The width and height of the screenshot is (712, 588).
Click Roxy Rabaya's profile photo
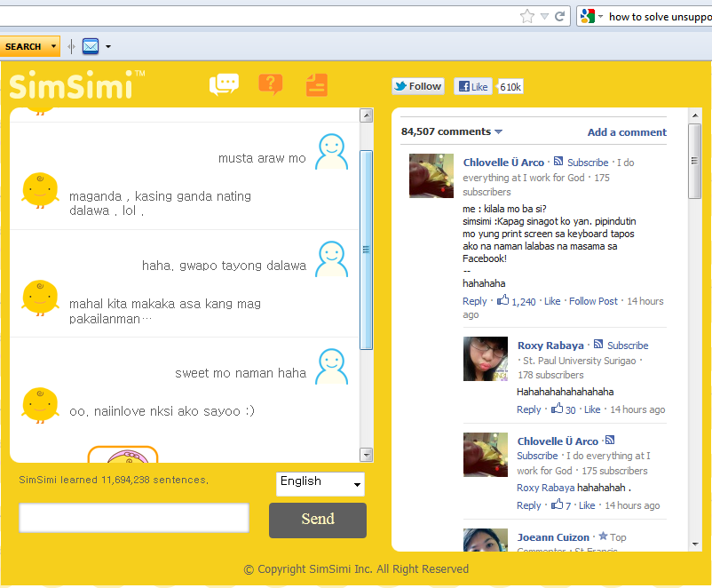tap(486, 359)
